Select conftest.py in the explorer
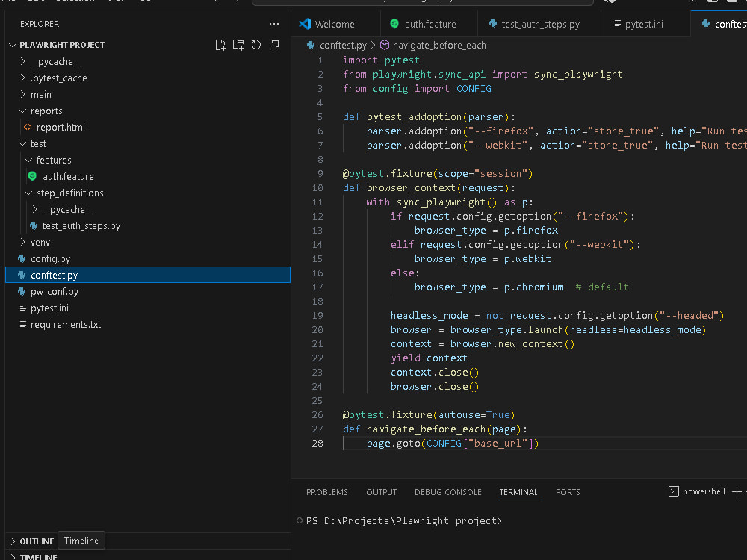This screenshot has height=560, width=747. tap(148, 275)
